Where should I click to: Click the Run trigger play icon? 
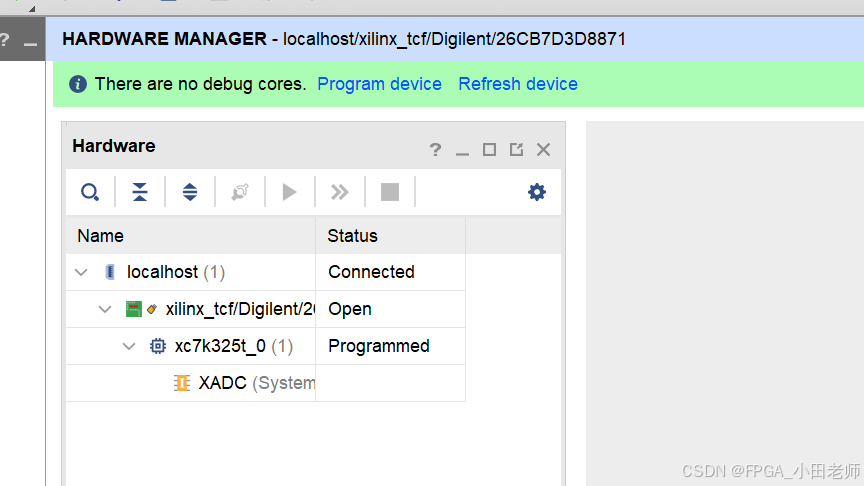click(x=289, y=192)
